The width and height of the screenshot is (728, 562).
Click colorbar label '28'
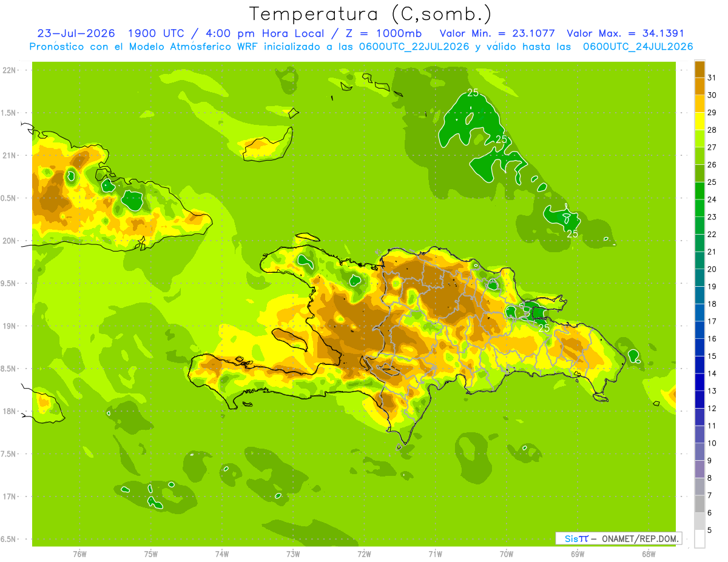(712, 130)
